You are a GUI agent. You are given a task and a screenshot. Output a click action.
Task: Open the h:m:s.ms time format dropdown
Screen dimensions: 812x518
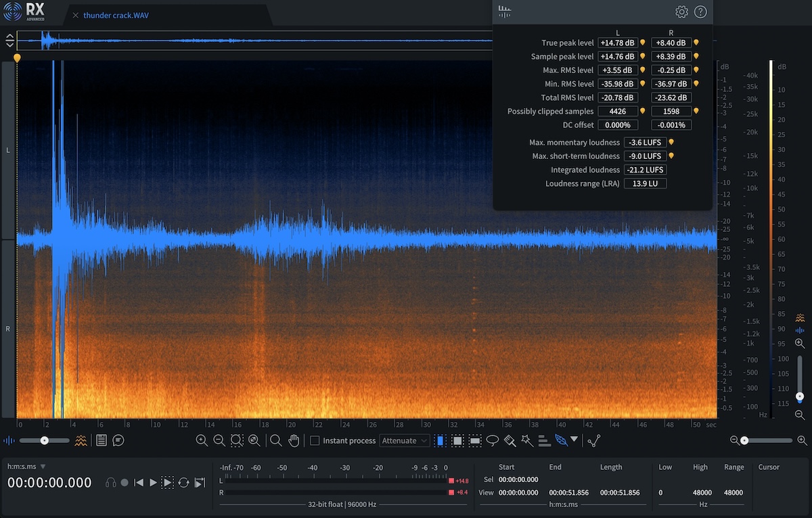click(26, 467)
